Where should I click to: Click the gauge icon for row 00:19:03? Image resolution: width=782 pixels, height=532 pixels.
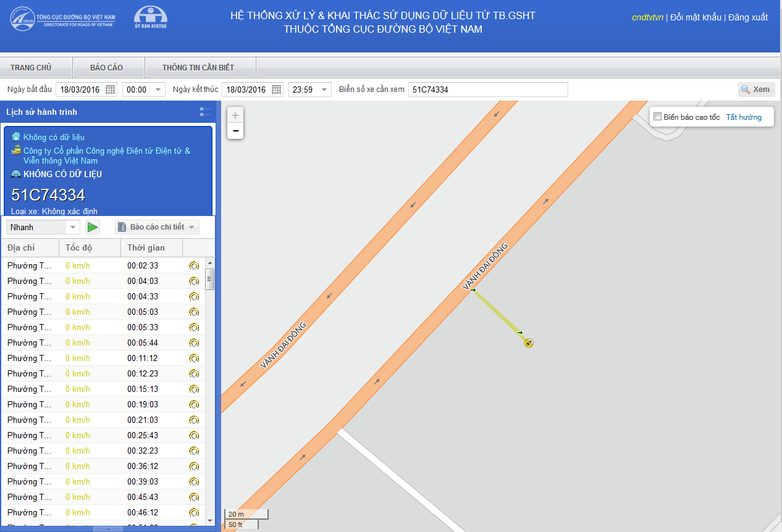194,404
